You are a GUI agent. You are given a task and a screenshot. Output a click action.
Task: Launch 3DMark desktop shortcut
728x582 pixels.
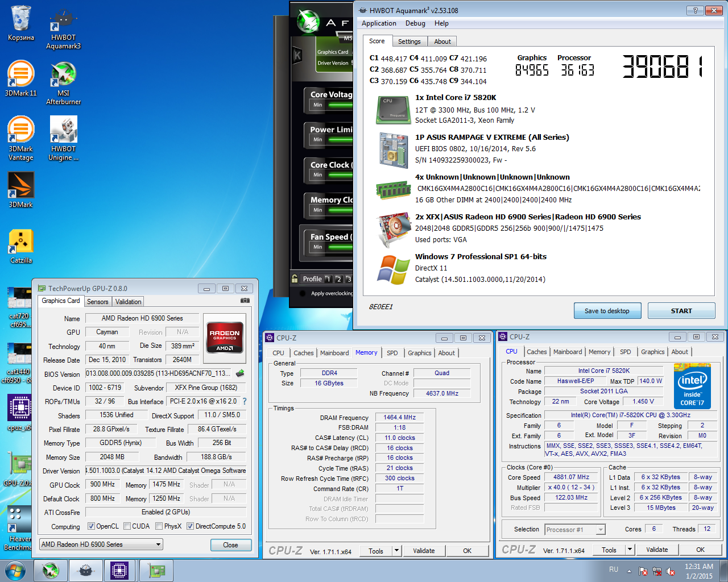pos(21,190)
